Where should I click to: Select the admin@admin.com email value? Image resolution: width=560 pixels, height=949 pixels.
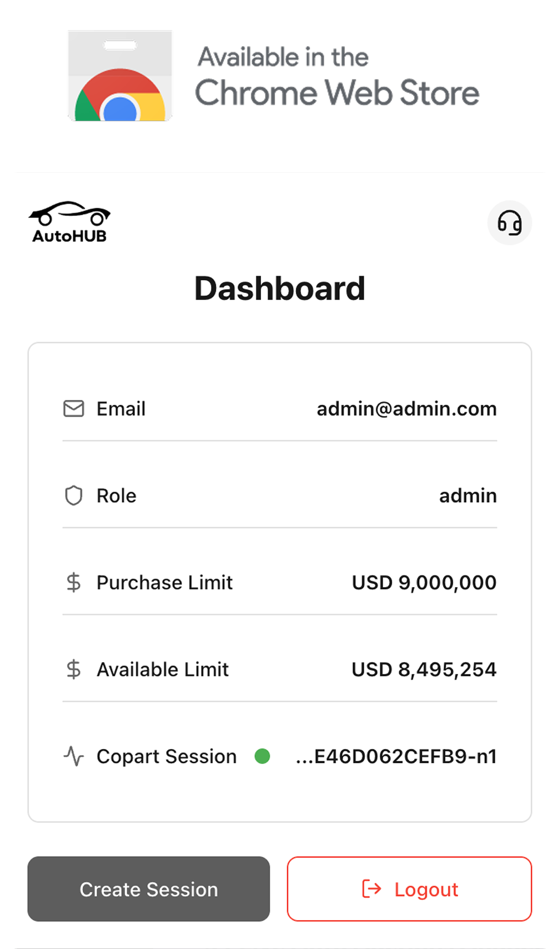pyautogui.click(x=406, y=409)
